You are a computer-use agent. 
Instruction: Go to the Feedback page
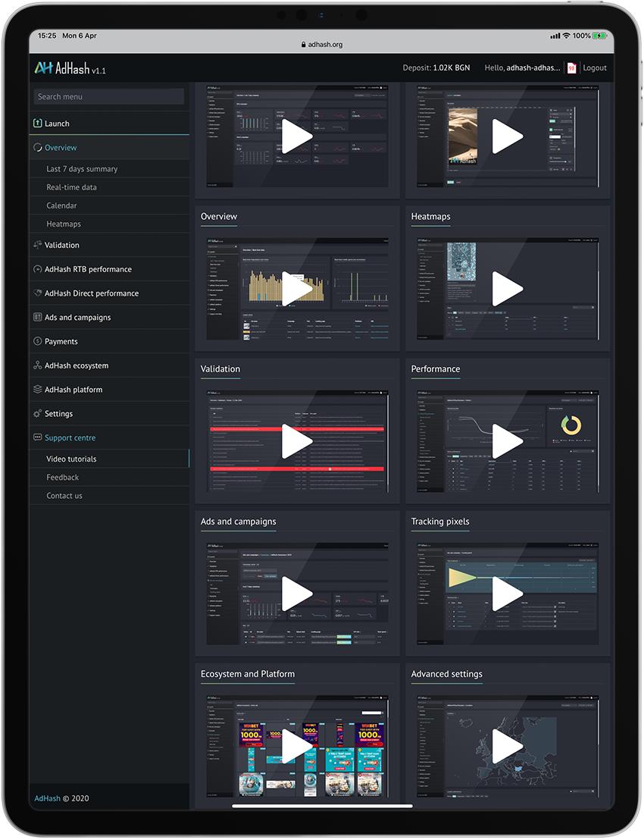coord(62,478)
